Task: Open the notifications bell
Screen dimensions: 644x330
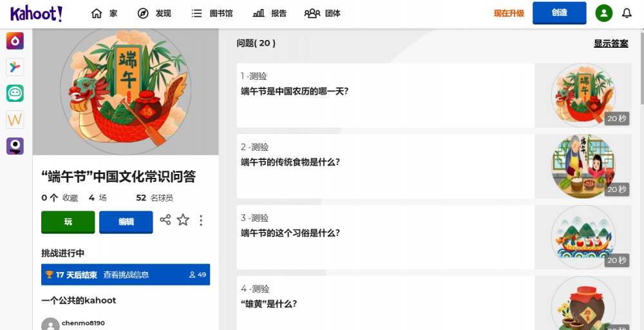Action: [627, 14]
